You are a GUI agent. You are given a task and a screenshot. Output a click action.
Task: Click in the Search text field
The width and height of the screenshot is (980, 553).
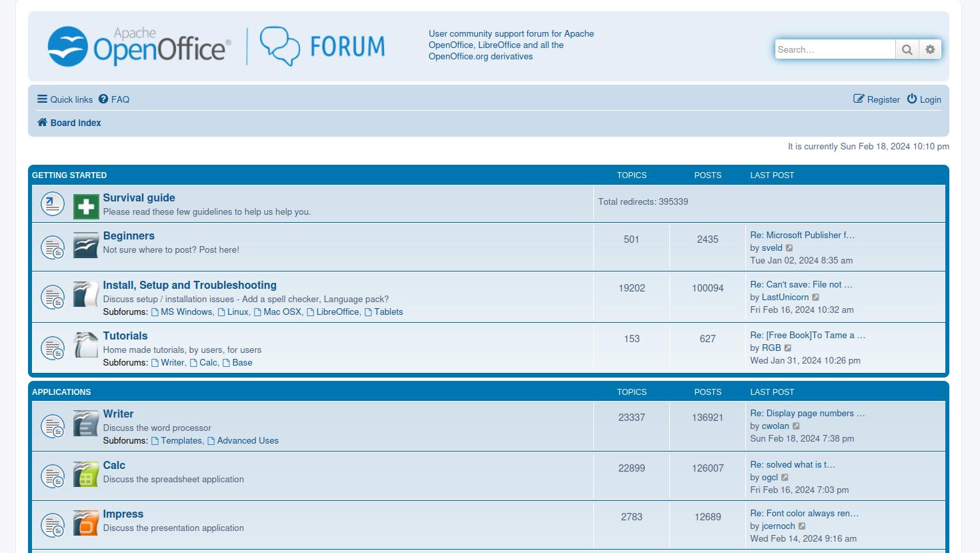pos(835,49)
